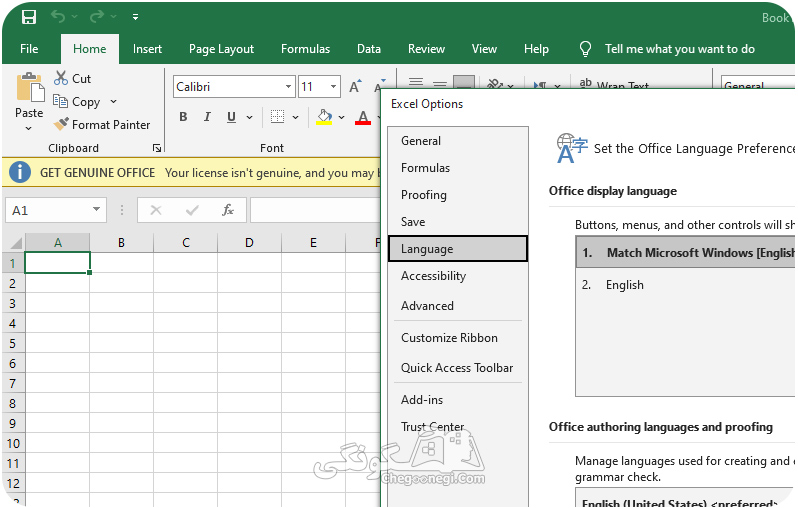This screenshot has width=798, height=508.
Task: Click the Save icon in quick access toolbar
Action: pos(29,17)
